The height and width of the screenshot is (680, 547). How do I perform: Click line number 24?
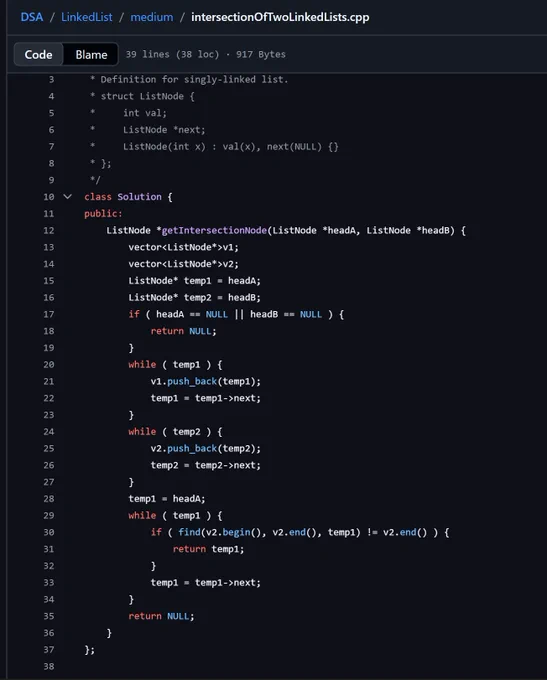[49, 432]
